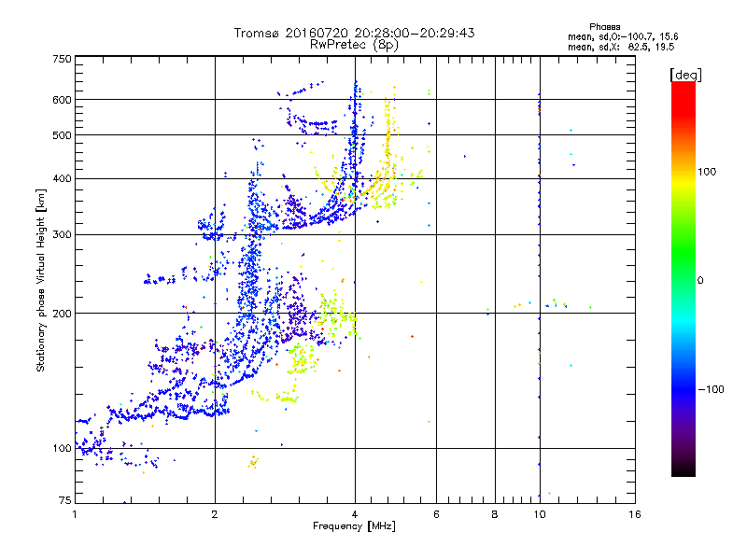
Task: Click the plot title 'Tromsø 20160720 20:28:00-20:29:43'
Action: pos(354,33)
